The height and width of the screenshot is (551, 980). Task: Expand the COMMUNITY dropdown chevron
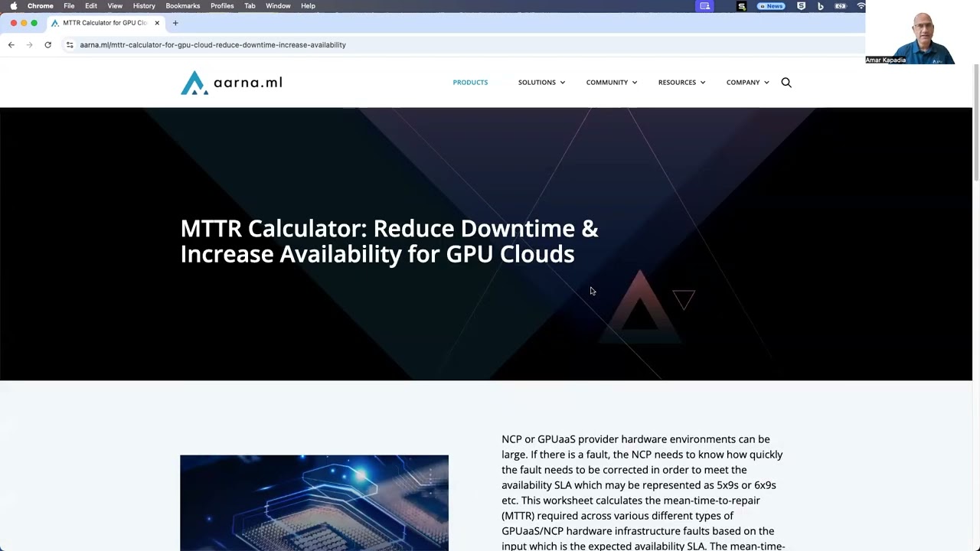click(x=635, y=83)
